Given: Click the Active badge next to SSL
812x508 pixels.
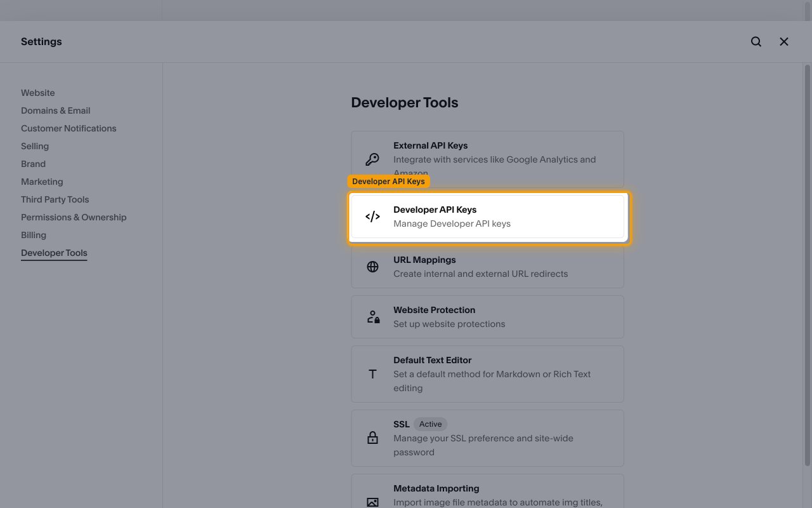Looking at the screenshot, I should 430,424.
